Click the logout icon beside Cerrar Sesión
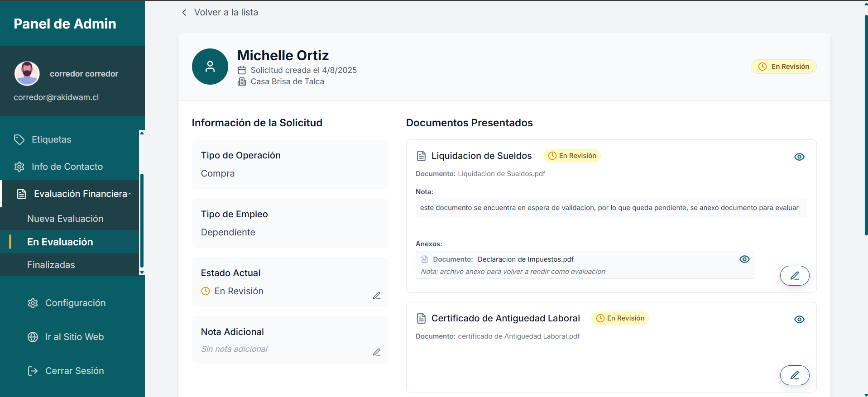Image resolution: width=868 pixels, height=397 pixels. pos(33,371)
